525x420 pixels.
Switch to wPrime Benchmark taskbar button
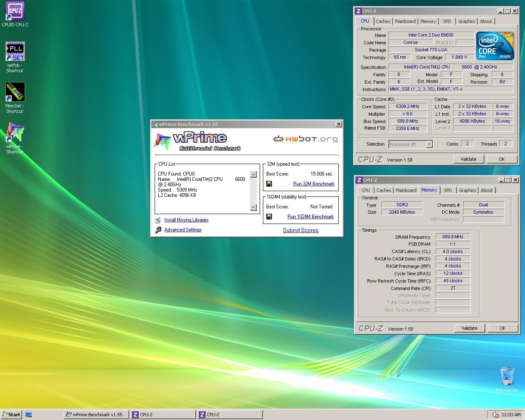(x=96, y=415)
